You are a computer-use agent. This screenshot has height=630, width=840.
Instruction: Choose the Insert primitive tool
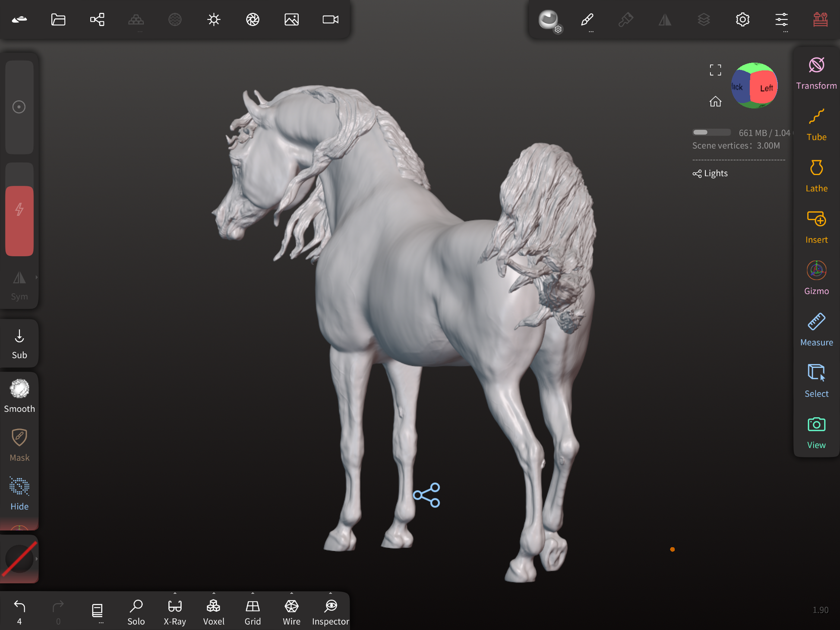click(816, 227)
